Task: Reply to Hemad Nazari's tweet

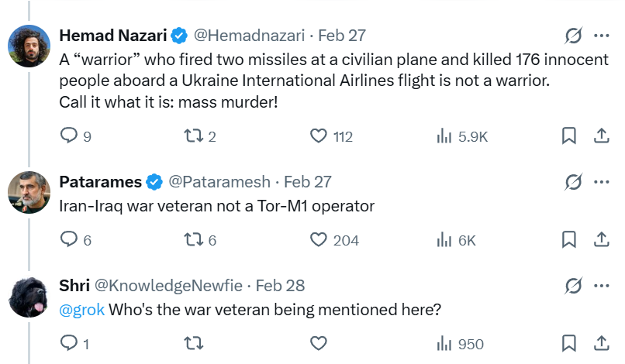Action: [70, 136]
